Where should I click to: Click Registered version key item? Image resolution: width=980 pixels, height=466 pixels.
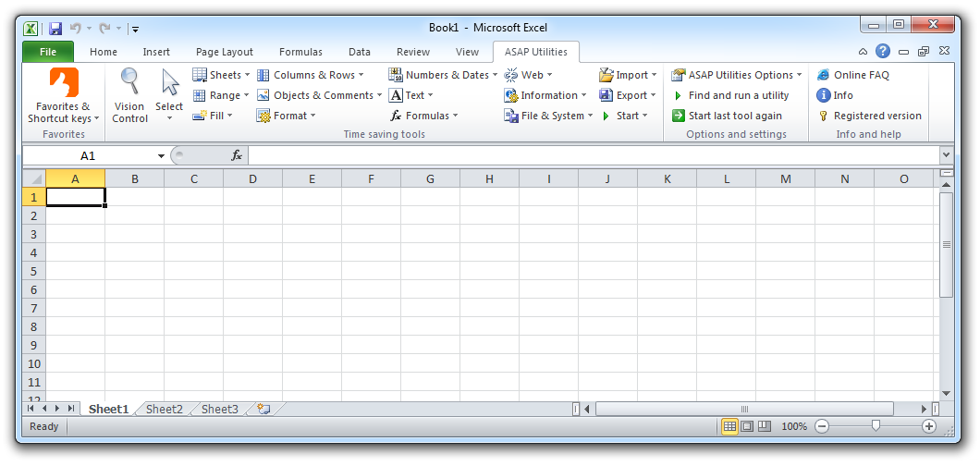coord(869,116)
